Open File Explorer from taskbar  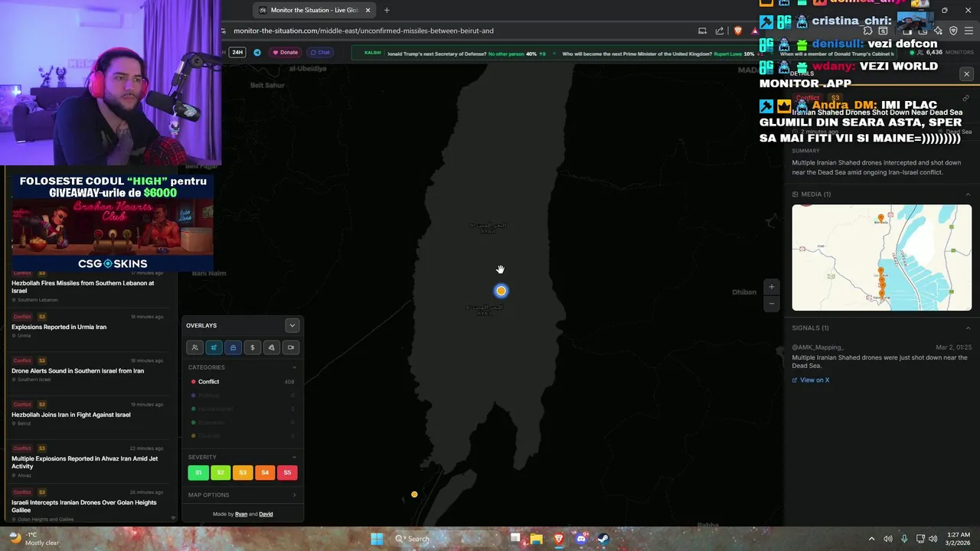pos(536,539)
